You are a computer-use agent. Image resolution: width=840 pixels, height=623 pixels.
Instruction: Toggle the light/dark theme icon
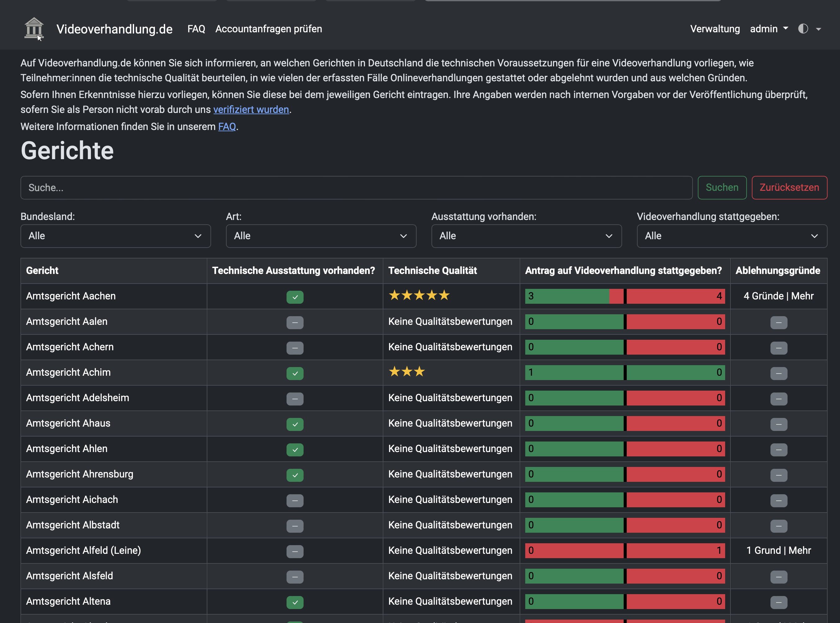click(x=803, y=29)
